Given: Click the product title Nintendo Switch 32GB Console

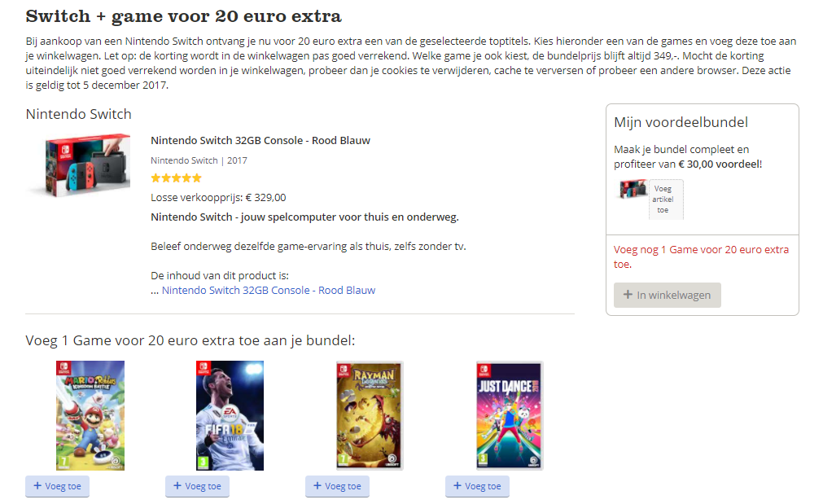Looking at the screenshot, I should 260,140.
